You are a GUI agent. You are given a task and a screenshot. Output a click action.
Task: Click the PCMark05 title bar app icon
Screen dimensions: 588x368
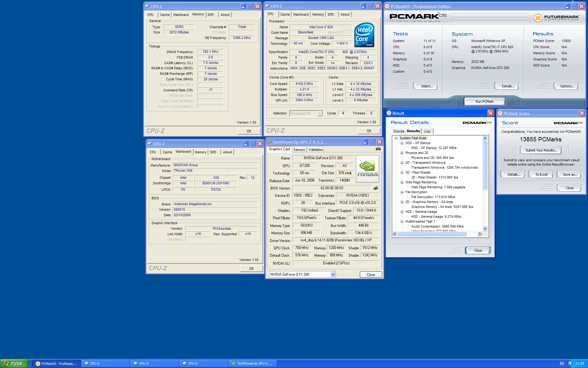click(387, 6)
